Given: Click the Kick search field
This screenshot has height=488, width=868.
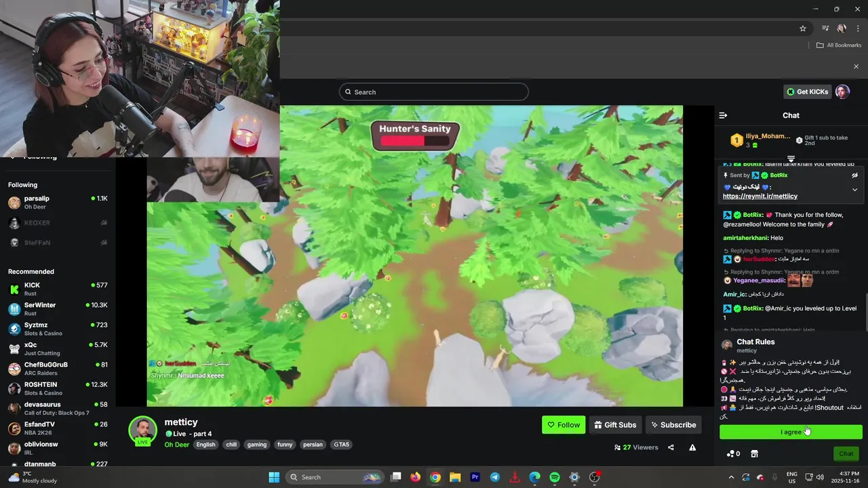Looking at the screenshot, I should (x=434, y=91).
